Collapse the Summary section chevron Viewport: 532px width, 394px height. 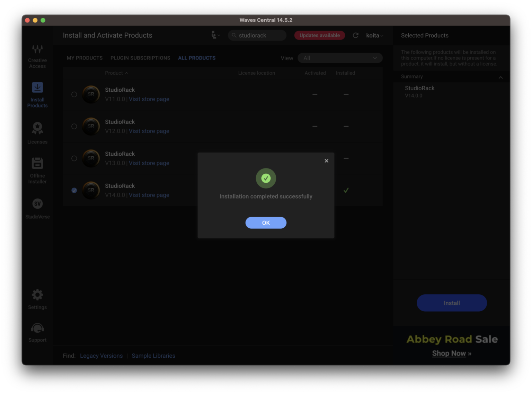(500, 77)
